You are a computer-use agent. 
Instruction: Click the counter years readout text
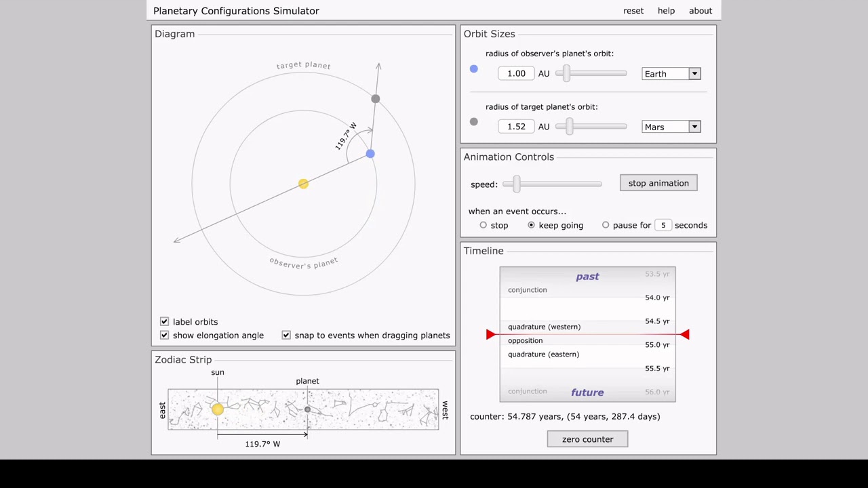pos(565,417)
